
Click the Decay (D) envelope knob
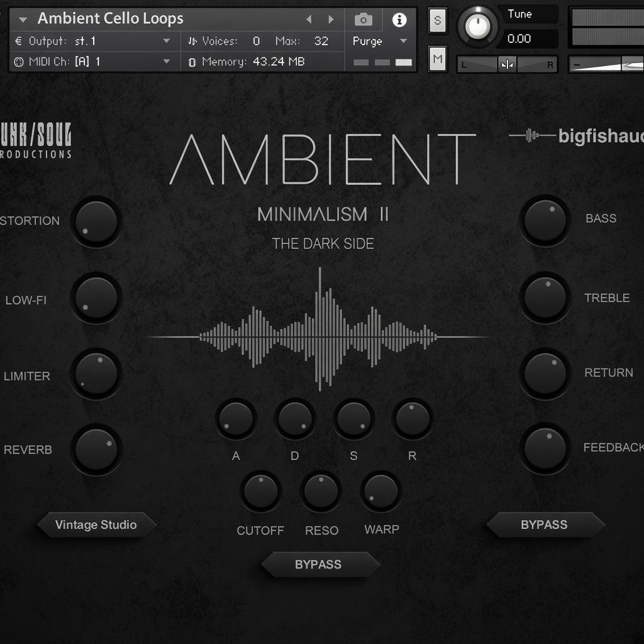click(x=294, y=419)
